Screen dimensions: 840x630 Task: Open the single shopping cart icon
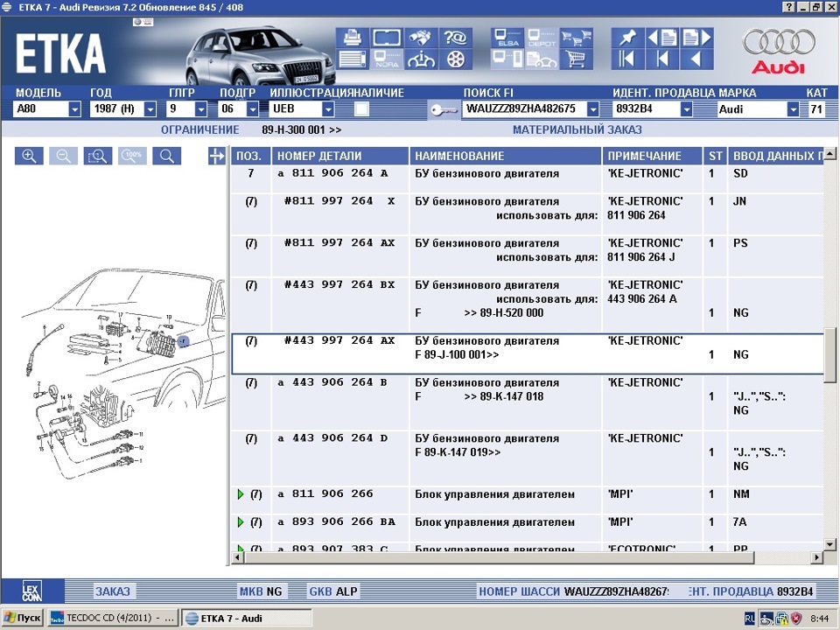(x=576, y=59)
